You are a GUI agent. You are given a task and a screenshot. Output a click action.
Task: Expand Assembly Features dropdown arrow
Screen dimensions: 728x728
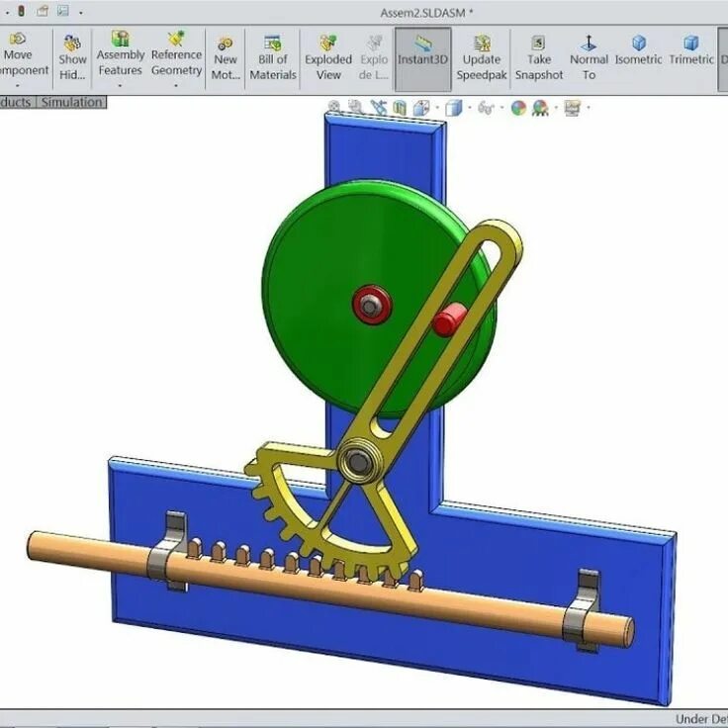120,86
